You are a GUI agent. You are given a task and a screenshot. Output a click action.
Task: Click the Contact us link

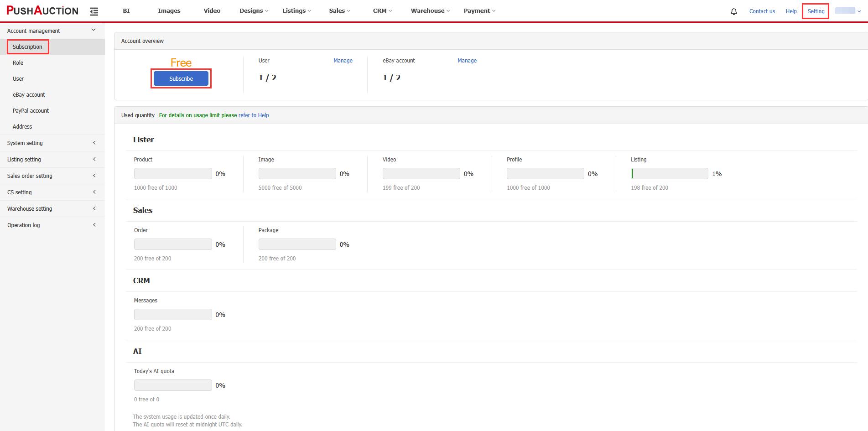[762, 11]
